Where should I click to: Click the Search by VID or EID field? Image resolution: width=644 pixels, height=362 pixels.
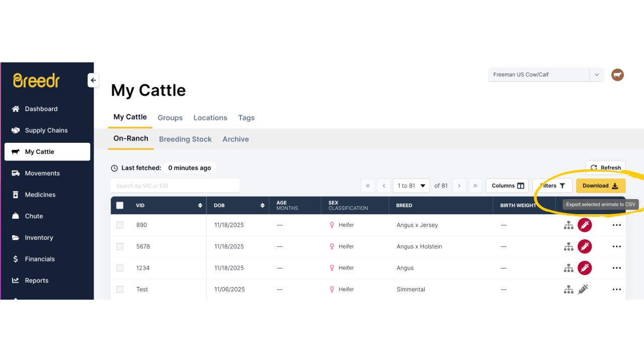pyautogui.click(x=175, y=186)
